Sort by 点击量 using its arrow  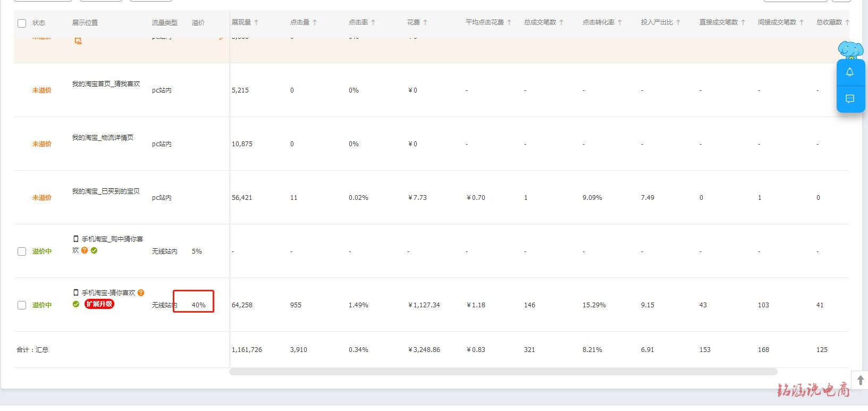point(315,22)
